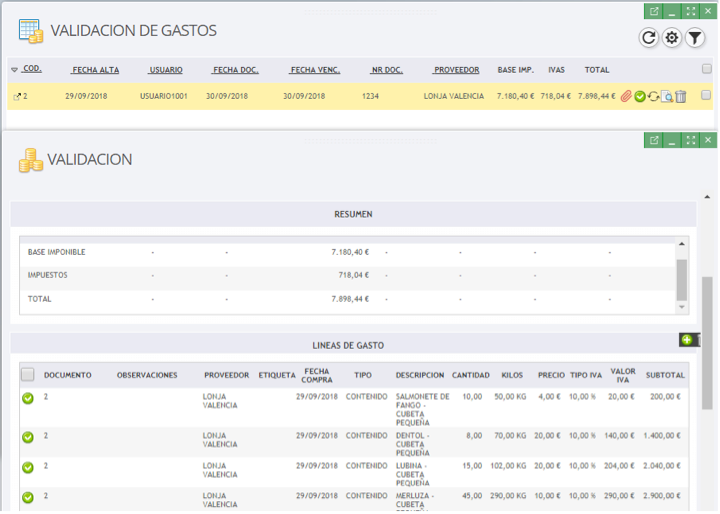Toggle select-all checkbox in Lineas de Gasto

tap(28, 375)
